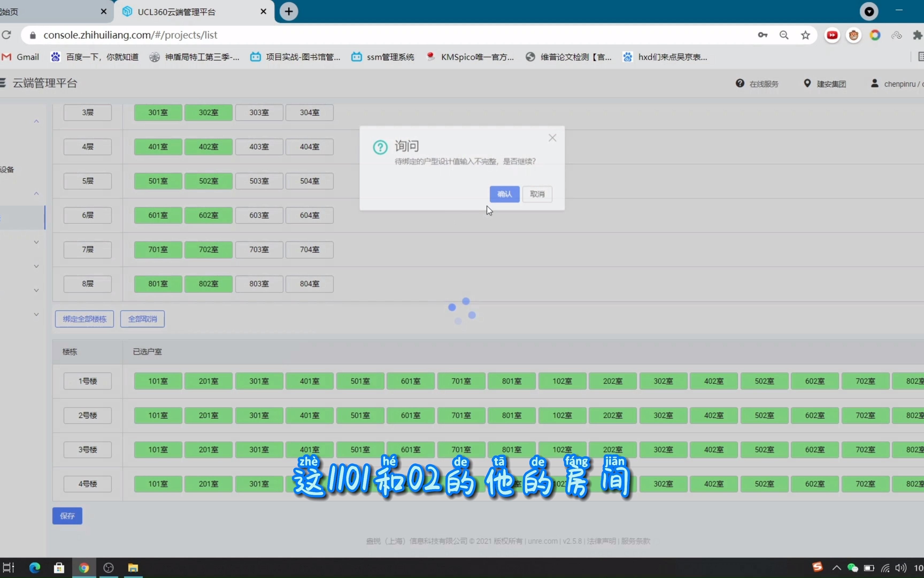Toggle room 301室 in the 3层 row
The height and width of the screenshot is (578, 924).
click(x=158, y=112)
